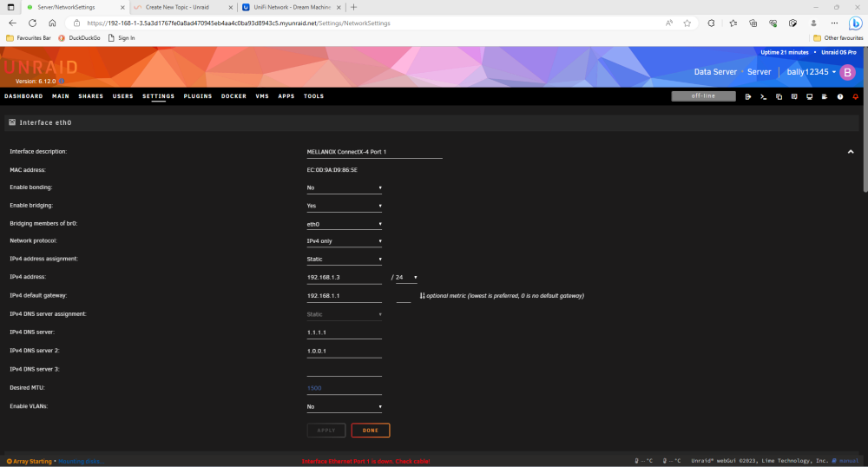Open the Network protocol dropdown
The height and width of the screenshot is (467, 868).
pos(345,240)
